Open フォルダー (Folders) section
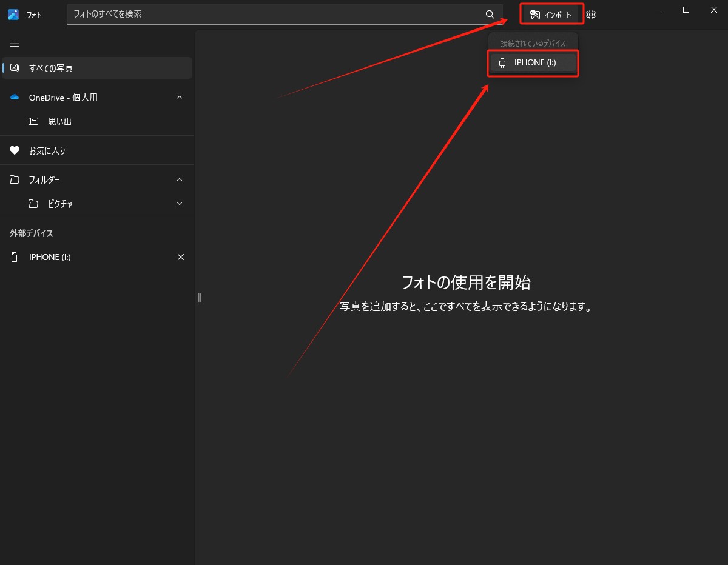This screenshot has height=565, width=728. [97, 179]
